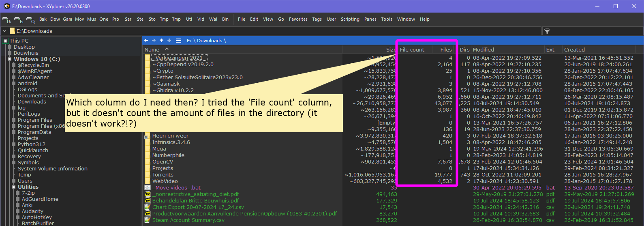
Task: Open the Vid toolbar shortcut
Action: pos(201,19)
